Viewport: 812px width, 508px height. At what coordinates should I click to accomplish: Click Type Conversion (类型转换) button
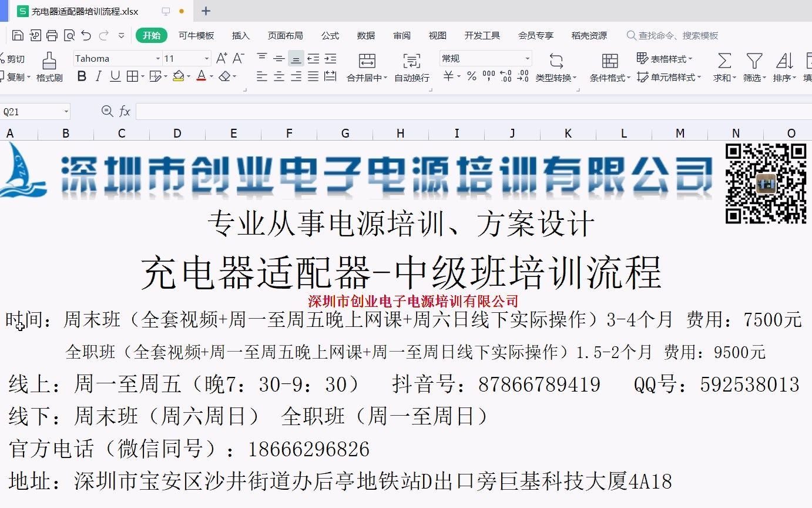(556, 67)
